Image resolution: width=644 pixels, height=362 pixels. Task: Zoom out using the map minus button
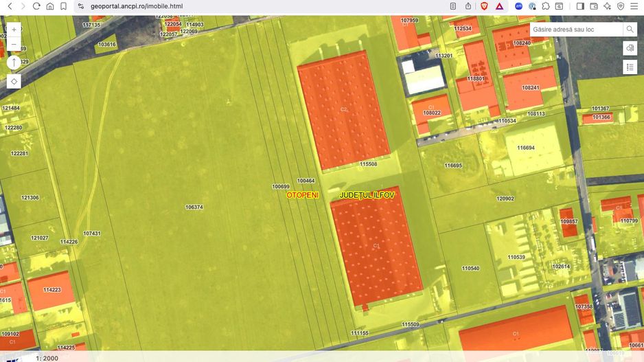[x=14, y=45]
